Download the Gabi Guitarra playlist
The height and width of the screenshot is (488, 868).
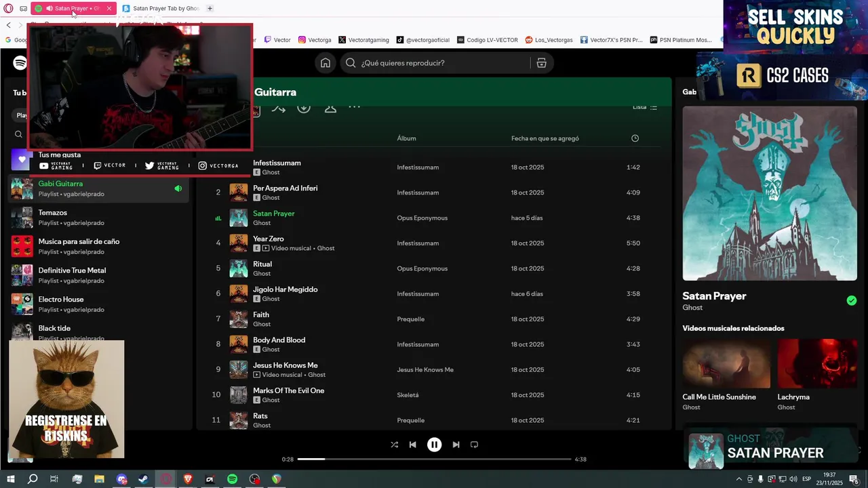[x=304, y=108]
